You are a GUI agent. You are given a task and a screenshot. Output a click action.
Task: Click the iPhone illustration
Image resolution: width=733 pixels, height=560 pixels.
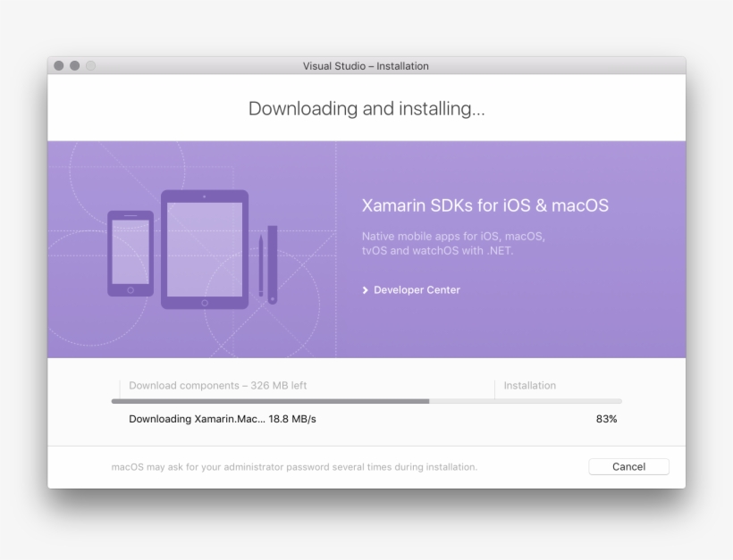[x=131, y=254]
